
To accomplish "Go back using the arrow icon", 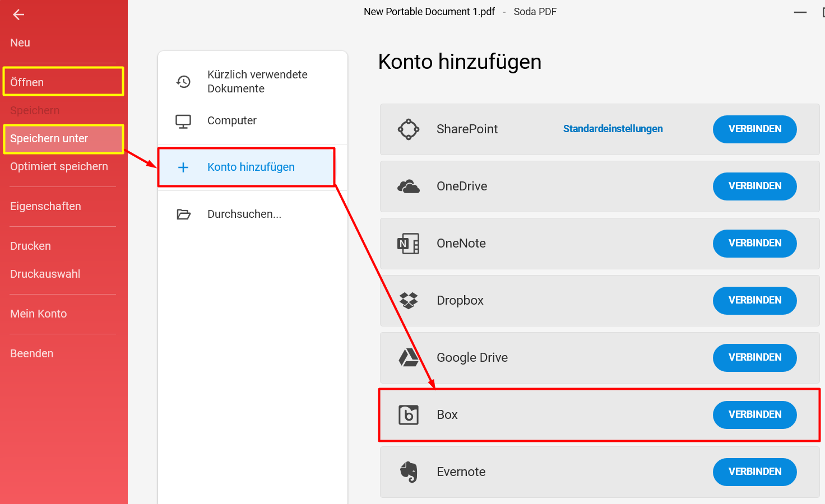I will [x=18, y=15].
